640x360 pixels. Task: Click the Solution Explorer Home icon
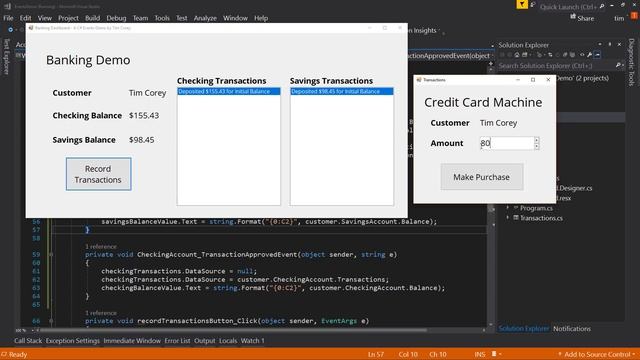coord(517,55)
